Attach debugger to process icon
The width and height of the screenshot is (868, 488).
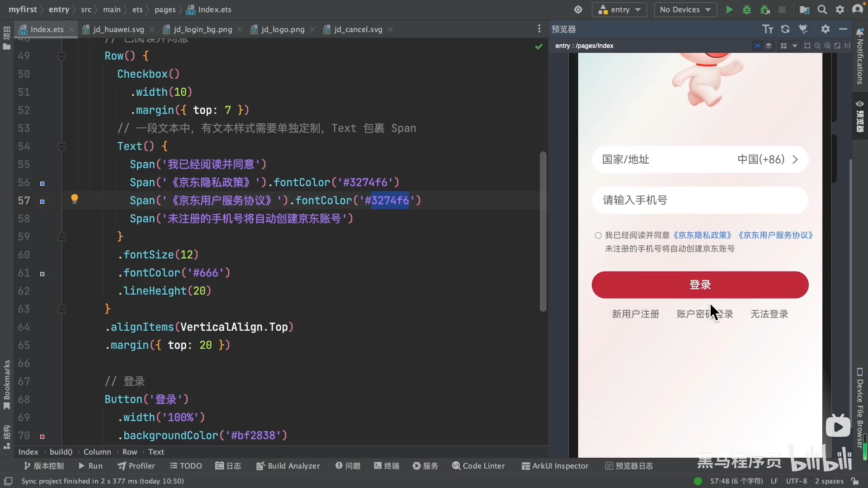pos(765,9)
